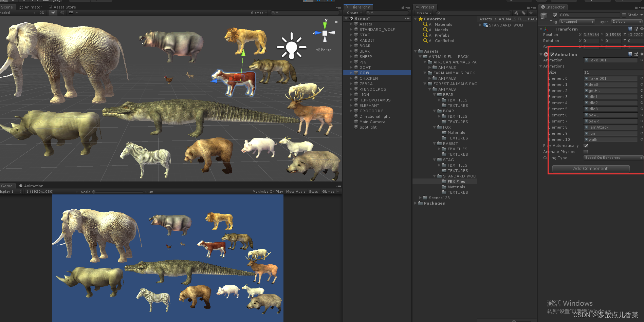Lock the Inspector panel

pyautogui.click(x=636, y=7)
